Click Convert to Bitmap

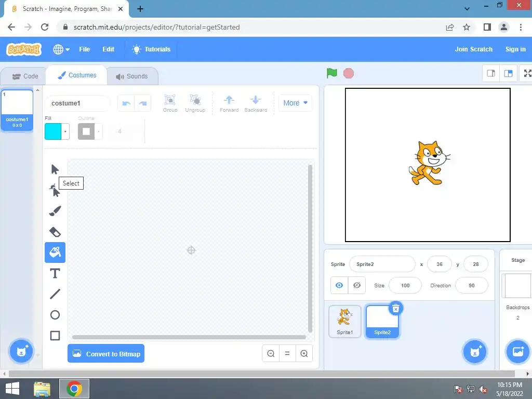pyautogui.click(x=106, y=353)
